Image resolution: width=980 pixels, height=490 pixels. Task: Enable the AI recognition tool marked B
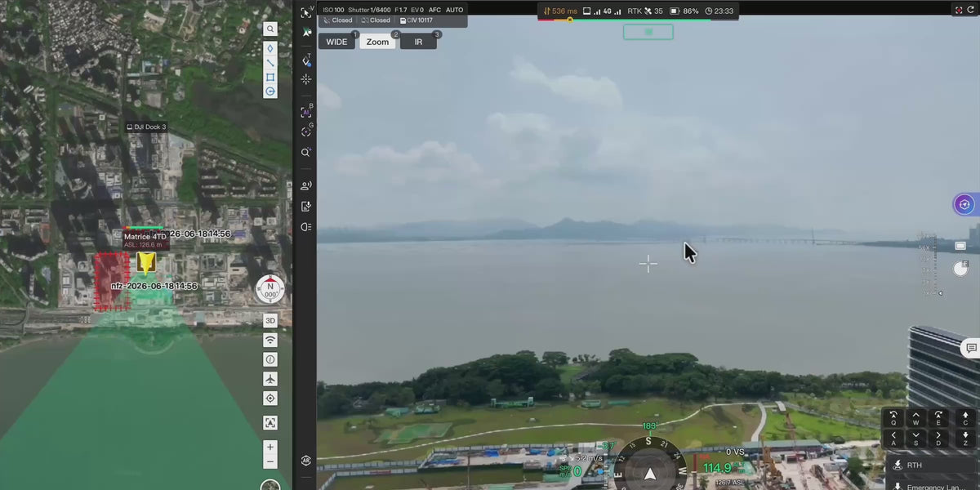pyautogui.click(x=306, y=112)
